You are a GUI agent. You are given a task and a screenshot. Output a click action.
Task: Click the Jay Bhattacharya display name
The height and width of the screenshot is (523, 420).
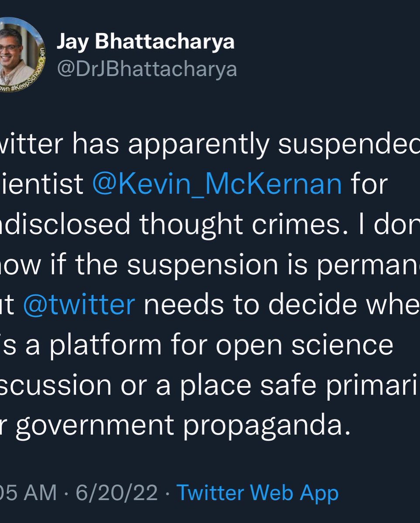[x=145, y=42]
